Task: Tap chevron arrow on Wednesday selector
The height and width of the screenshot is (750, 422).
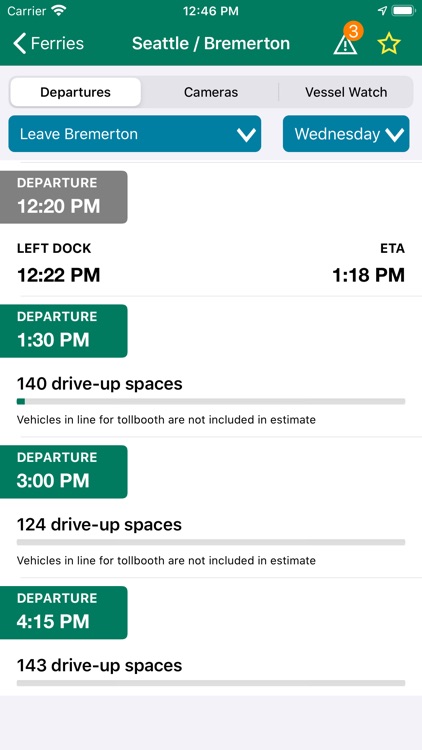Action: pyautogui.click(x=395, y=135)
